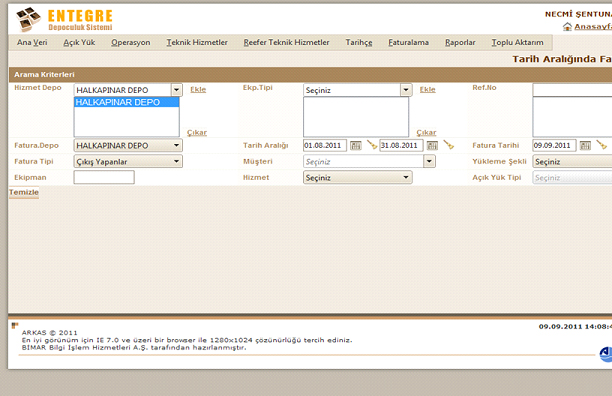Open the Açık Yük Tipi dropdown

pyautogui.click(x=572, y=178)
